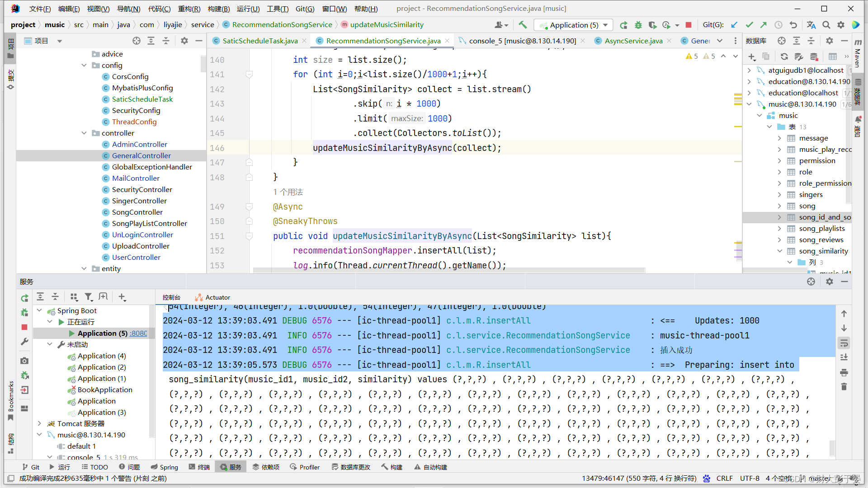The width and height of the screenshot is (868, 488).
Task: Click the editor horizontal scrollbar
Action: 448,271
